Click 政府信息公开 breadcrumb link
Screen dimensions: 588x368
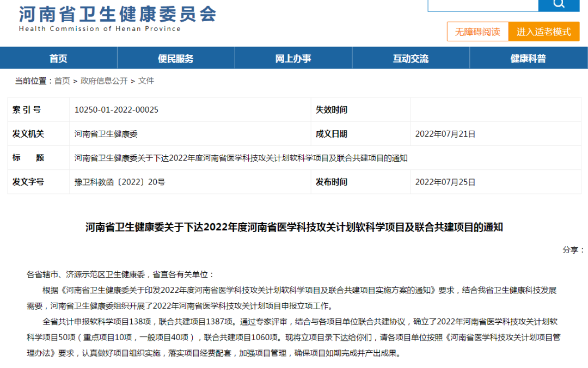click(x=104, y=81)
